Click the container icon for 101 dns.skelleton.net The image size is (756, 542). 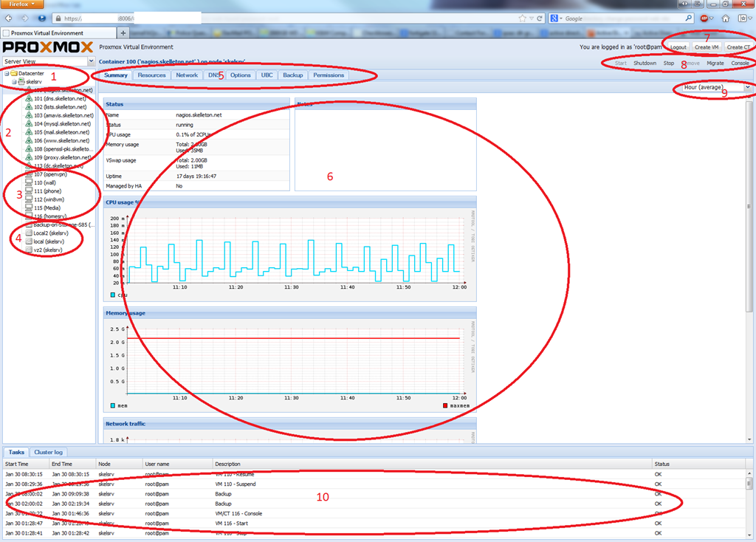(29, 99)
